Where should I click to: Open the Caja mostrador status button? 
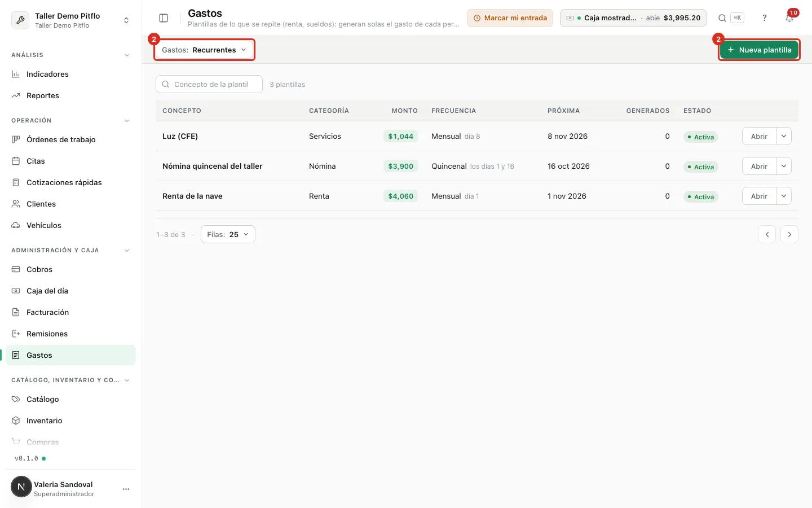633,18
